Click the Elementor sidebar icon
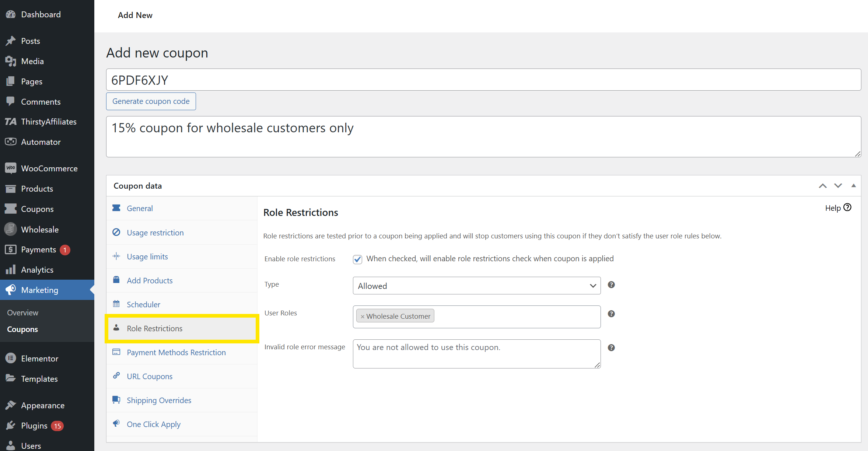This screenshot has height=451, width=868. (x=11, y=359)
